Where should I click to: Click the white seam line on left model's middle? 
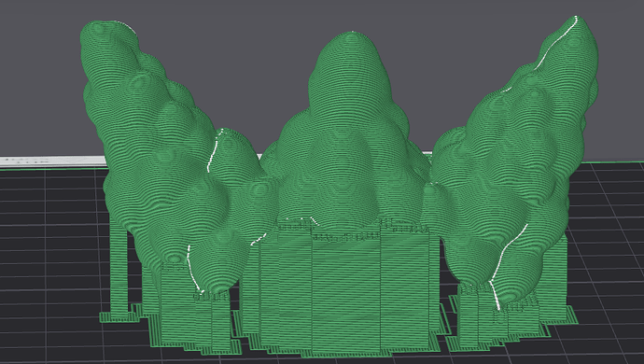point(214,150)
